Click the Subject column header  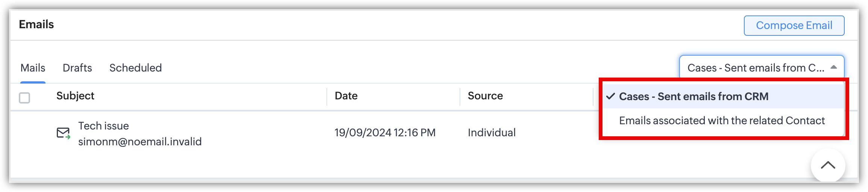click(x=75, y=96)
